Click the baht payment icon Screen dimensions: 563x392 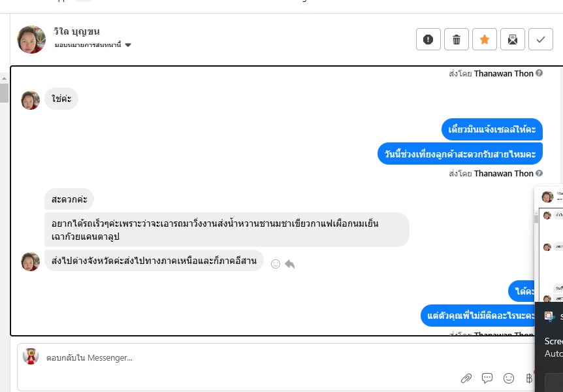pos(530,378)
